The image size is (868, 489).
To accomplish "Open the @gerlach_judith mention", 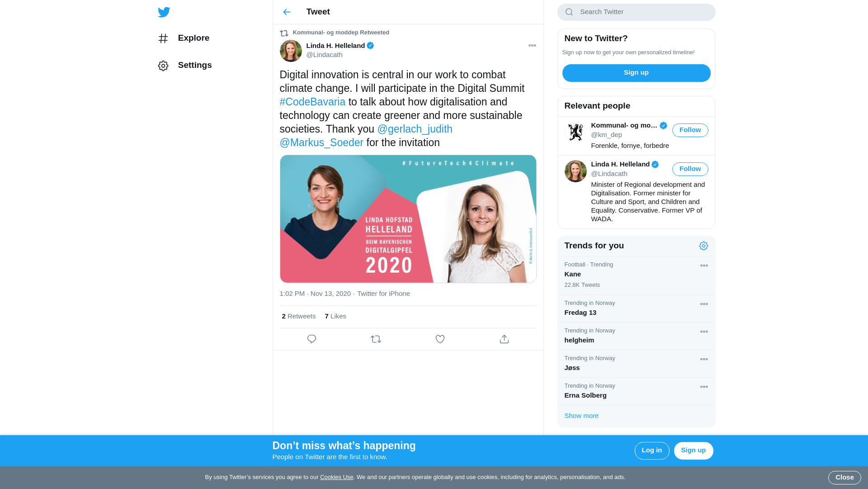I will point(415,129).
